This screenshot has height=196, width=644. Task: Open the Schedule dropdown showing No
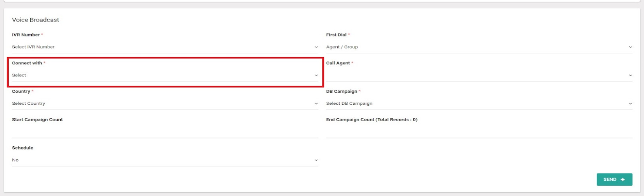click(x=165, y=160)
